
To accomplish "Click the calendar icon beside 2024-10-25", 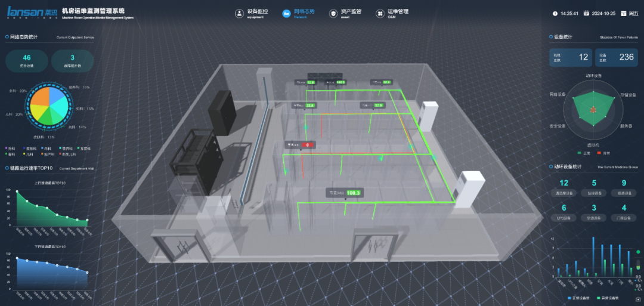I will [x=586, y=13].
